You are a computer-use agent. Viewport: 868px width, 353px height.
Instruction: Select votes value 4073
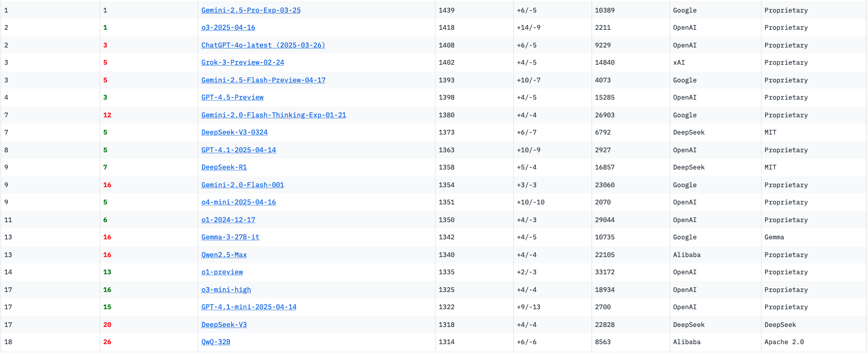point(603,80)
